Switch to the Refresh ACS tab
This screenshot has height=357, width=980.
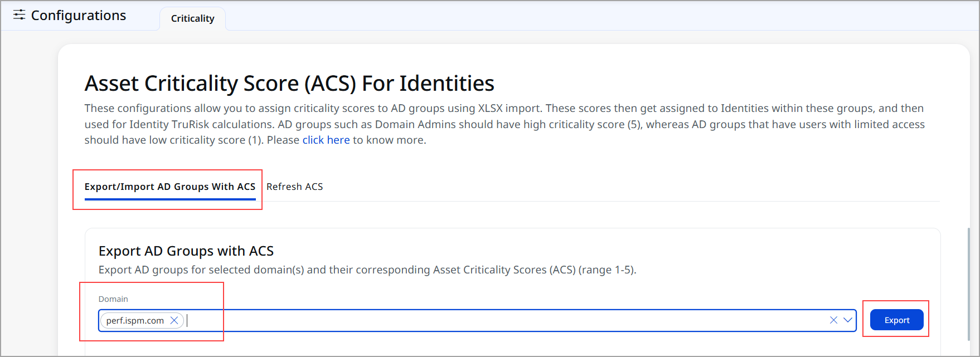click(x=294, y=187)
